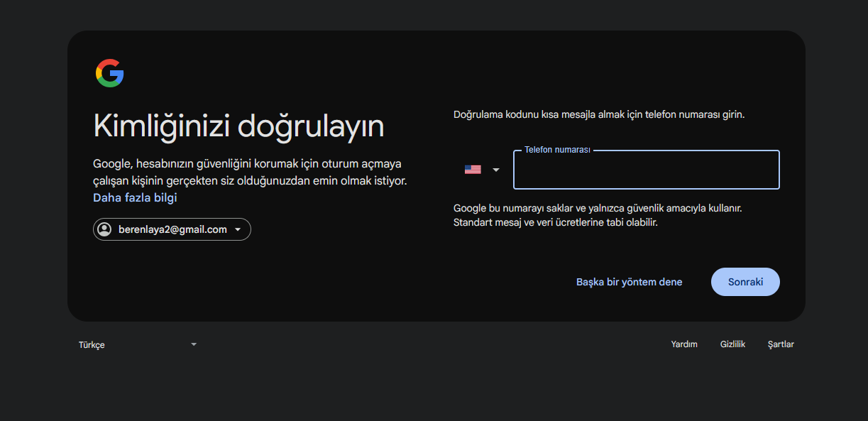This screenshot has width=868, height=421.
Task: Open the Türkçe language dropdown
Action: click(x=138, y=344)
